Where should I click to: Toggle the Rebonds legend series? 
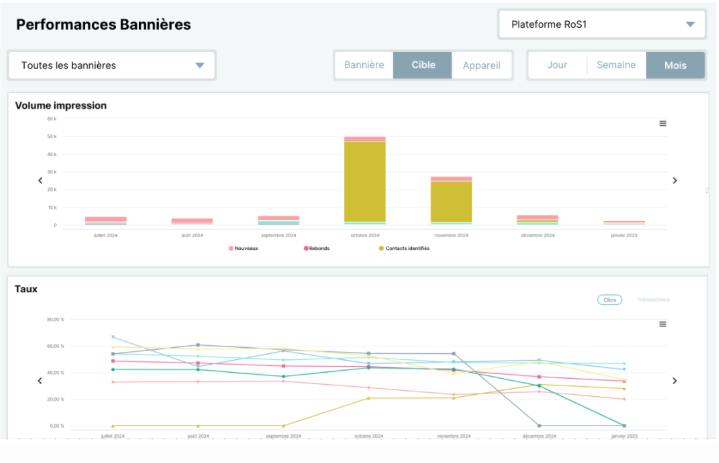click(x=317, y=248)
